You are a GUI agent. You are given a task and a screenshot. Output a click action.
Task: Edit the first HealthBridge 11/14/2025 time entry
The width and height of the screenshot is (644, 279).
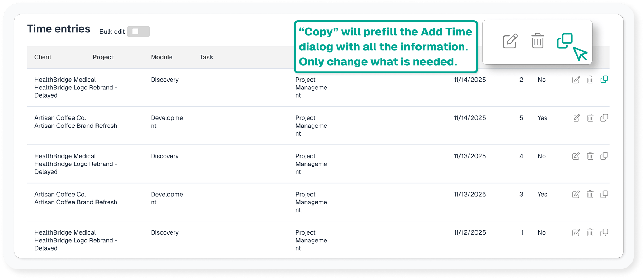pyautogui.click(x=576, y=80)
